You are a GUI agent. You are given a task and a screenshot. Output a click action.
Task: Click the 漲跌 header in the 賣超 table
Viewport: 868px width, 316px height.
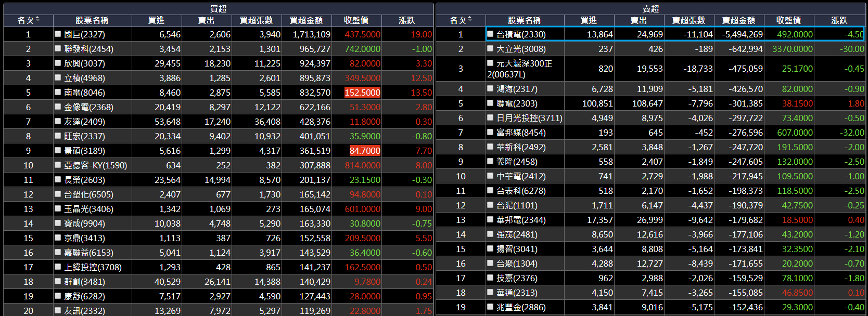pos(839,20)
